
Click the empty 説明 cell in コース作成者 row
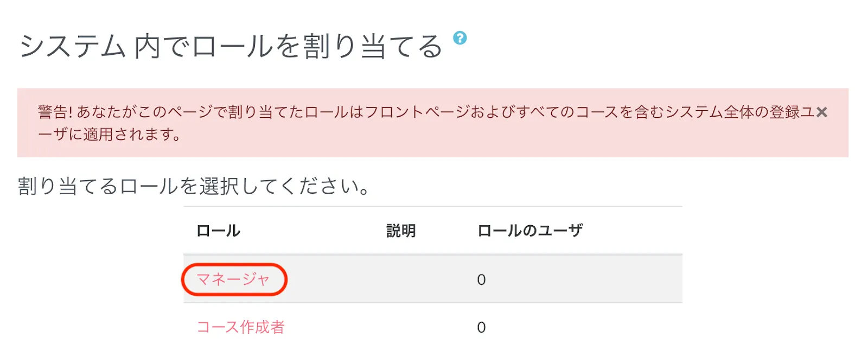pyautogui.click(x=401, y=327)
